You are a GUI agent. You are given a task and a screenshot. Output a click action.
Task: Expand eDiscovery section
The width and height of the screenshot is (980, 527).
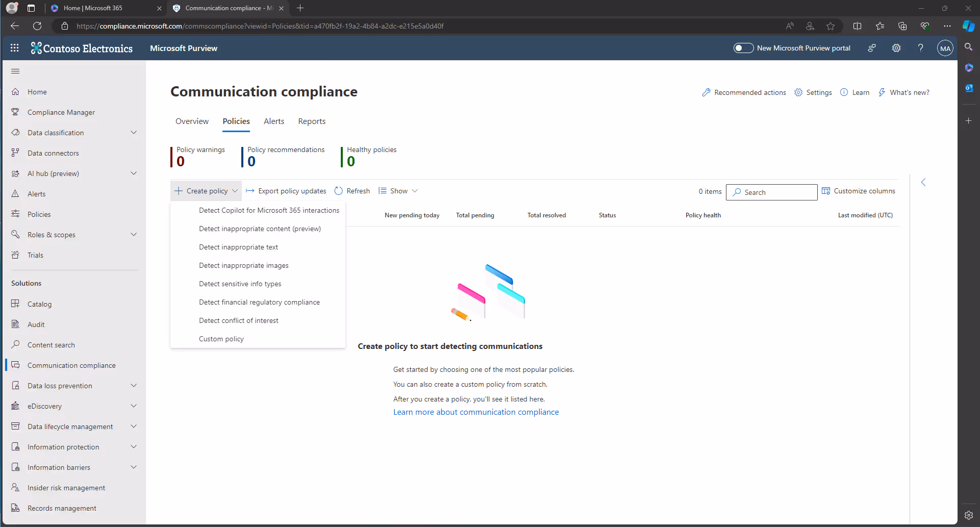pyautogui.click(x=134, y=406)
